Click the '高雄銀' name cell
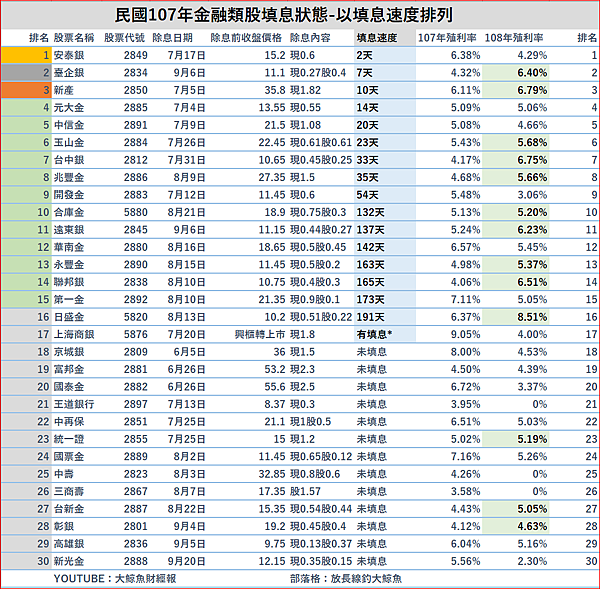The image size is (600, 589). (69, 544)
